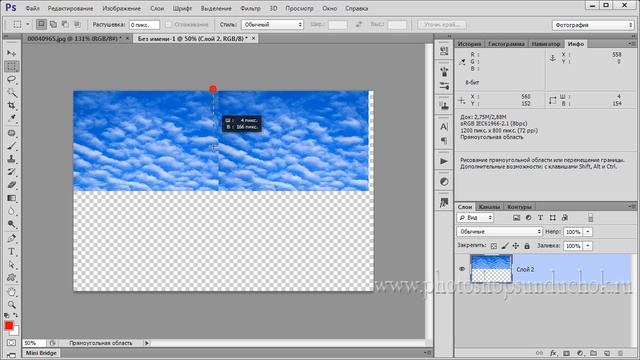640x360 pixels.
Task: Toggle Lock image pixels brush icon
Action: (x=505, y=246)
